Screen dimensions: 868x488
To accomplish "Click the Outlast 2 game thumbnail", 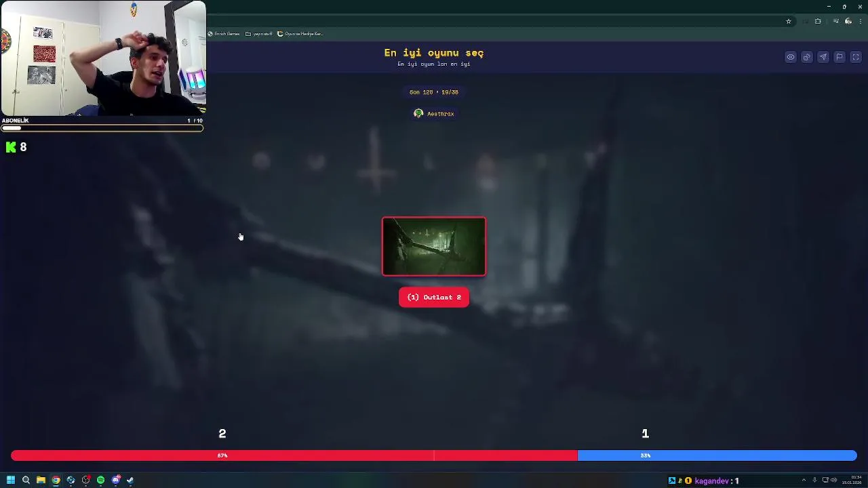I will click(x=434, y=247).
